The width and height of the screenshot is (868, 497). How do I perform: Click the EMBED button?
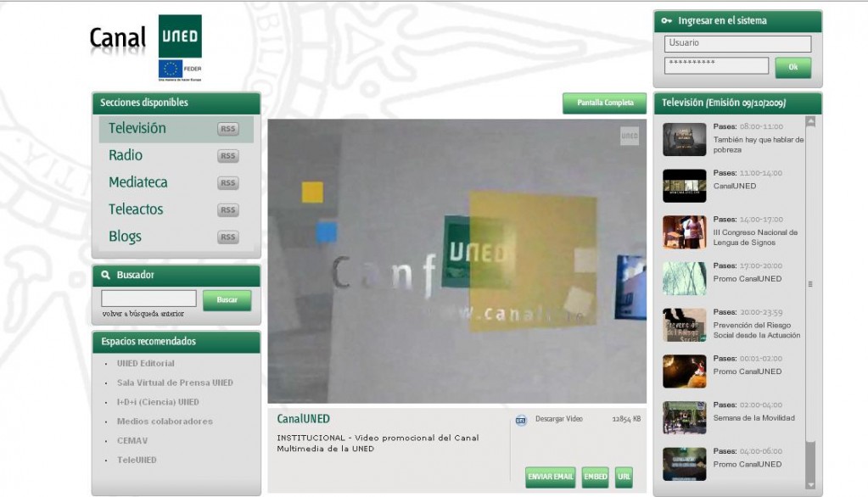[x=596, y=477]
